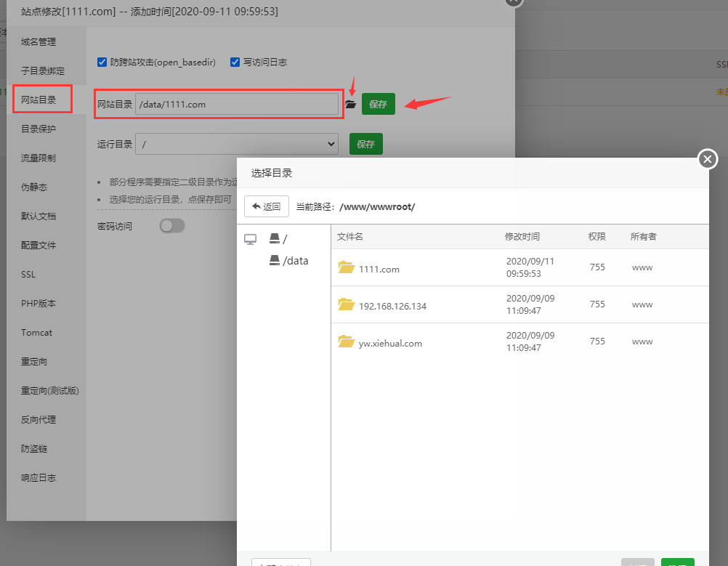
Task: Click the 1111.com folder name
Action: (x=379, y=270)
